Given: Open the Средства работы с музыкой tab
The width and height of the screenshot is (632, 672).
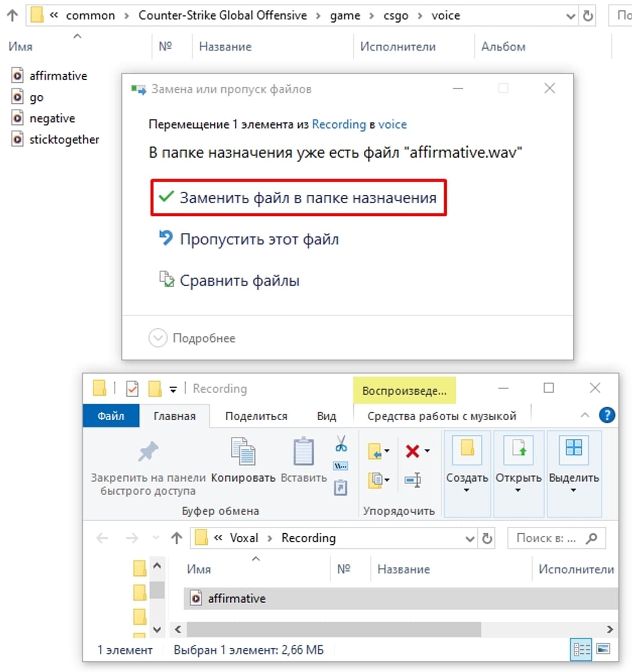Looking at the screenshot, I should pos(442,416).
